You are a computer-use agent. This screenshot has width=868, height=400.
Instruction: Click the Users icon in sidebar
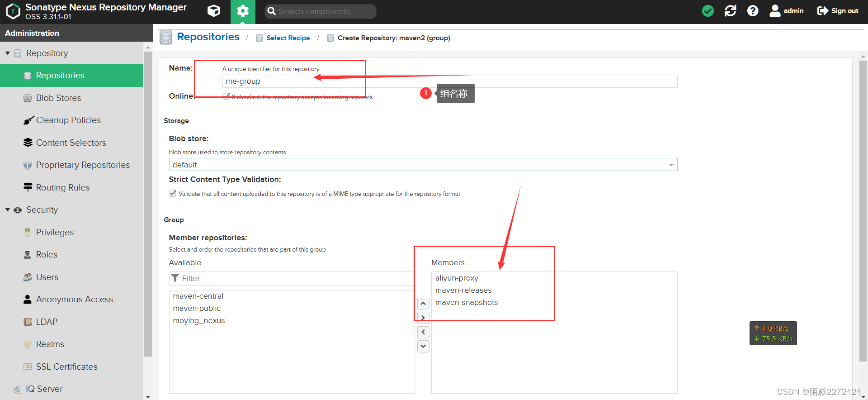coord(28,277)
